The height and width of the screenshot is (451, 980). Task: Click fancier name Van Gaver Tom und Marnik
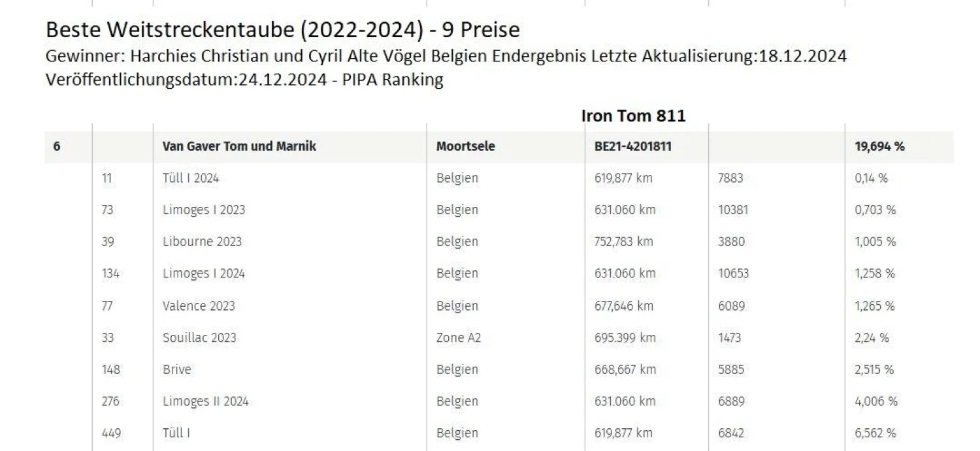(239, 146)
